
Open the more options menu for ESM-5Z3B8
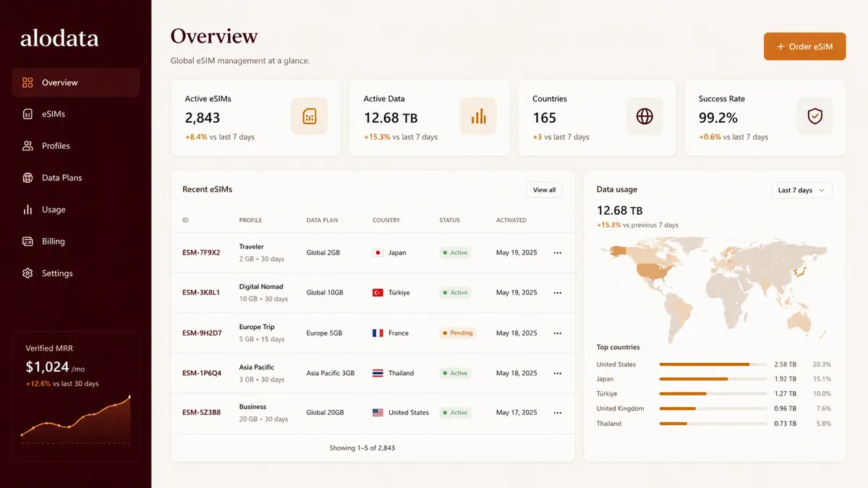click(558, 413)
